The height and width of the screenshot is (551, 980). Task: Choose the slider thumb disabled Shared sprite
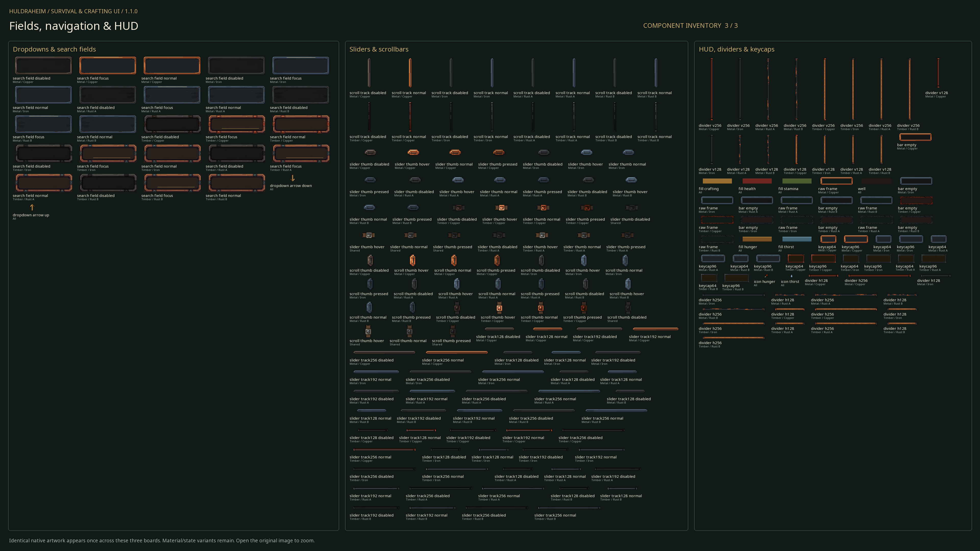[632, 208]
